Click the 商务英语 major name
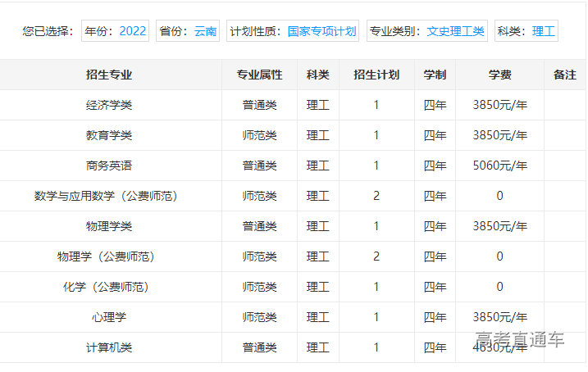The image size is (588, 372). pyautogui.click(x=109, y=166)
